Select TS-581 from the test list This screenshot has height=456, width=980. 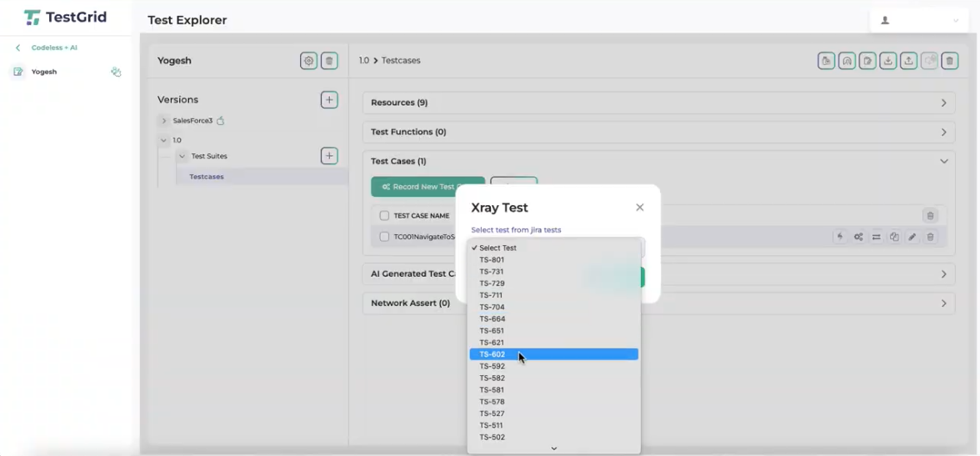point(553,390)
